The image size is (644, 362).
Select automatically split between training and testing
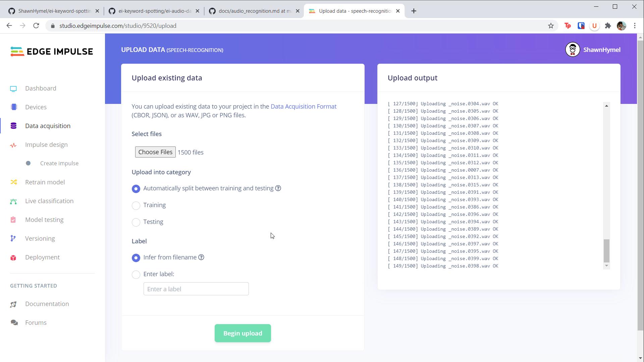click(136, 188)
